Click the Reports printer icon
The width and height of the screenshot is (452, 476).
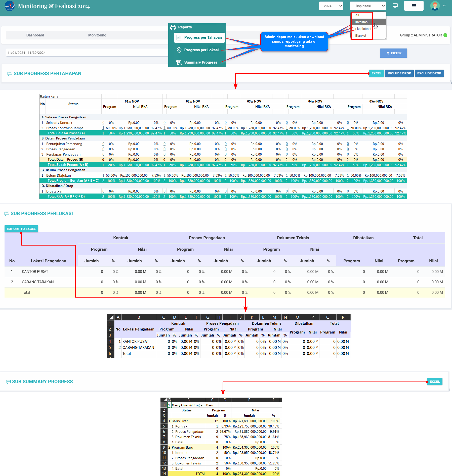point(173,27)
